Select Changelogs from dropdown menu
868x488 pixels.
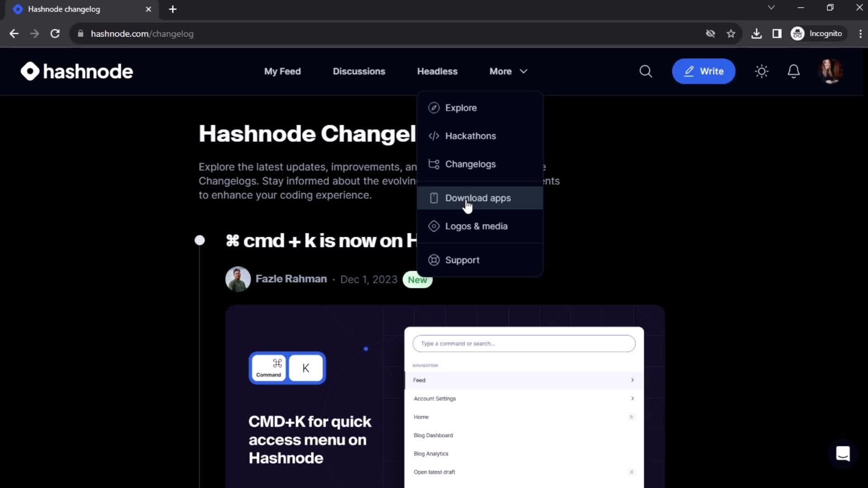click(471, 163)
